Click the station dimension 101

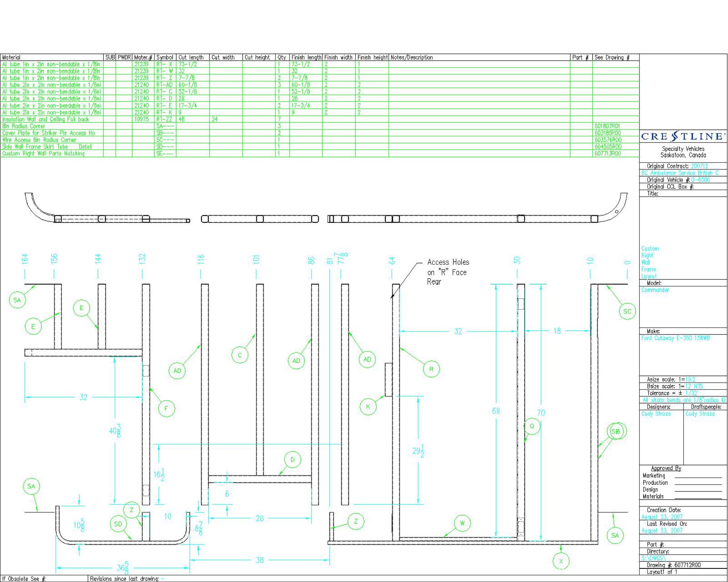[x=256, y=260]
